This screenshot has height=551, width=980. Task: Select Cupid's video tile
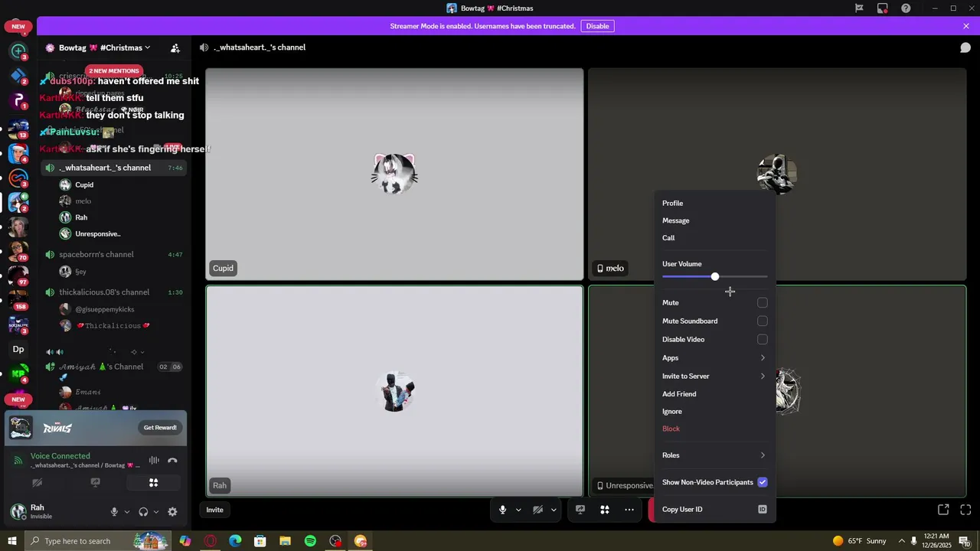[394, 174]
